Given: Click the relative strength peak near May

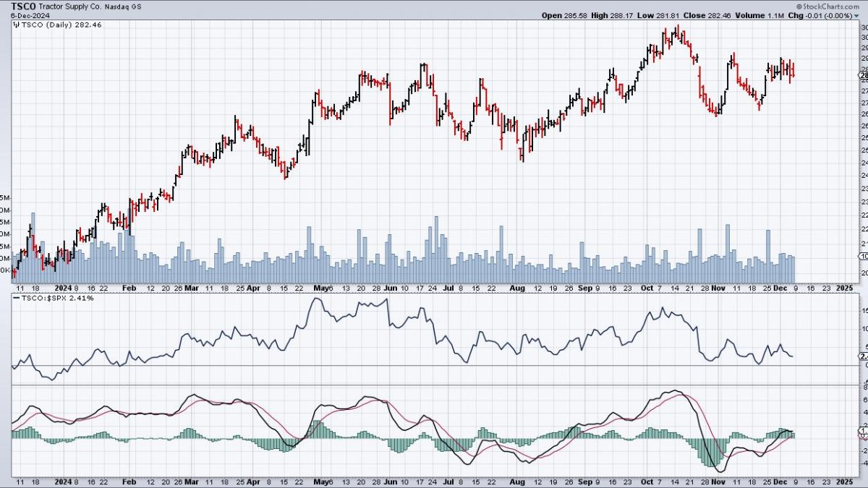Looking at the screenshot, I should (316, 299).
